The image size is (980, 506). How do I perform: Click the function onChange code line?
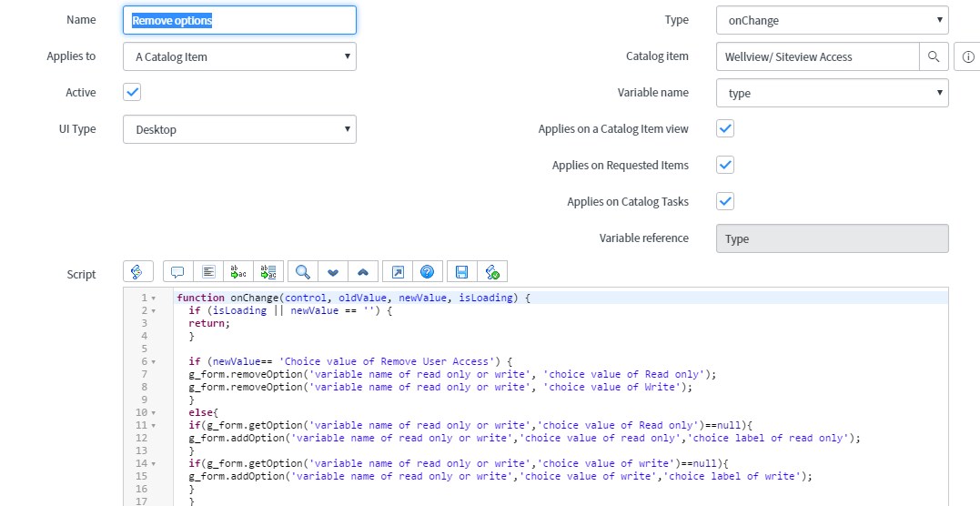353,298
